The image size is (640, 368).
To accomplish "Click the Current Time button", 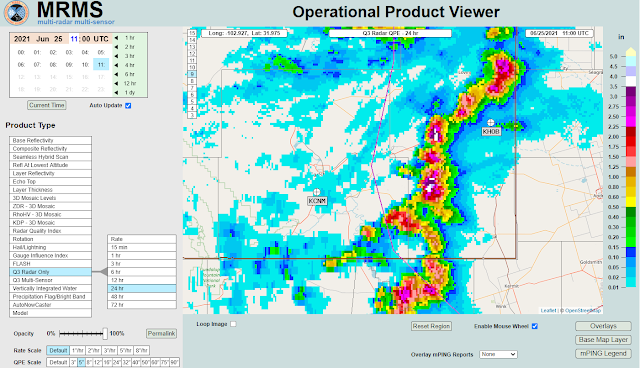I will (x=47, y=105).
